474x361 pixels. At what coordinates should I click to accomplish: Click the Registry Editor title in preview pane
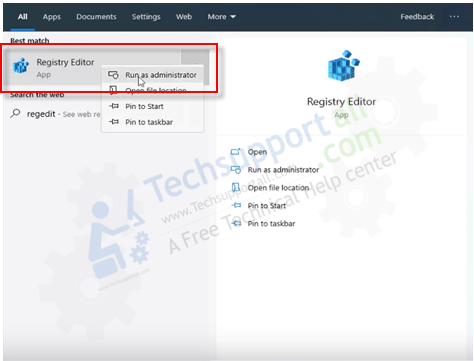341,102
